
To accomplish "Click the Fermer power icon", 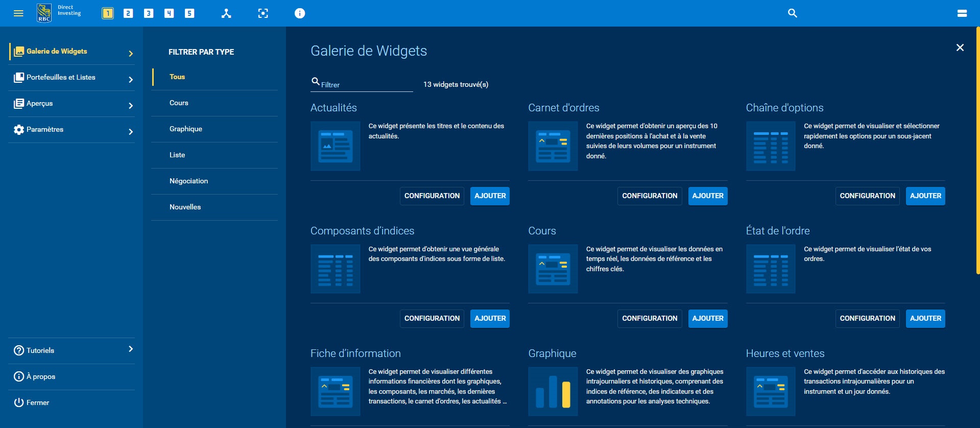I will pos(19,402).
